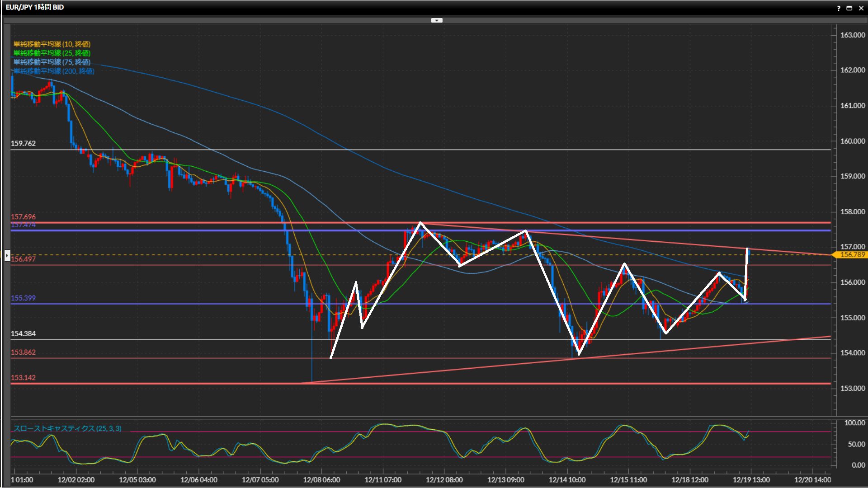Click the 153.862 horizontal line label
868x488 pixels.
(x=23, y=352)
